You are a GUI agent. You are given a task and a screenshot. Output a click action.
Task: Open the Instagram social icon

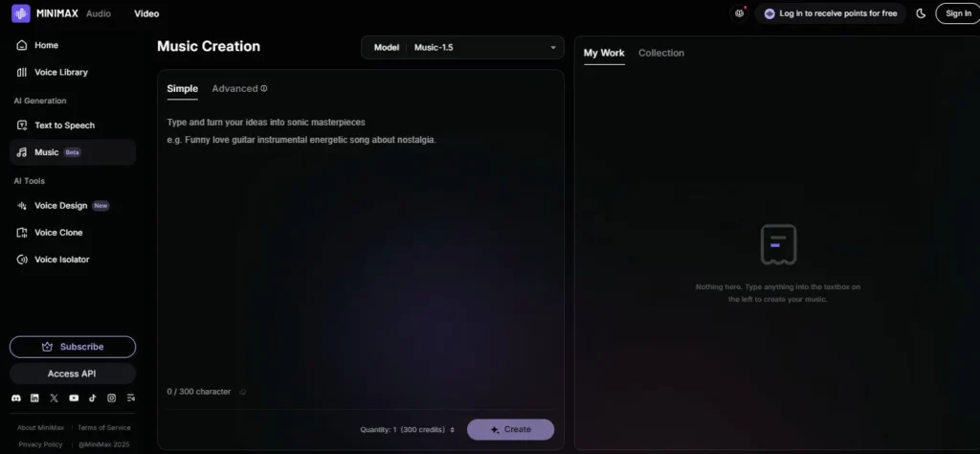coord(111,397)
